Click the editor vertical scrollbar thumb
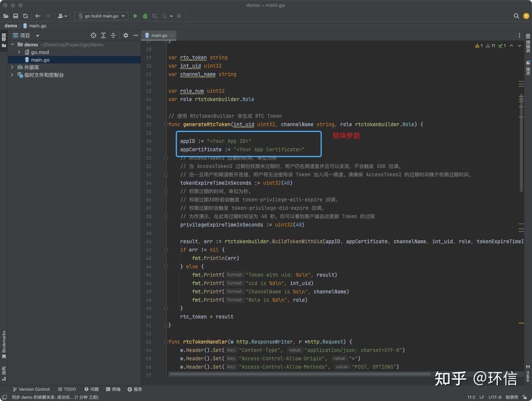Screen dimensions: 532x401 pos(521,143)
